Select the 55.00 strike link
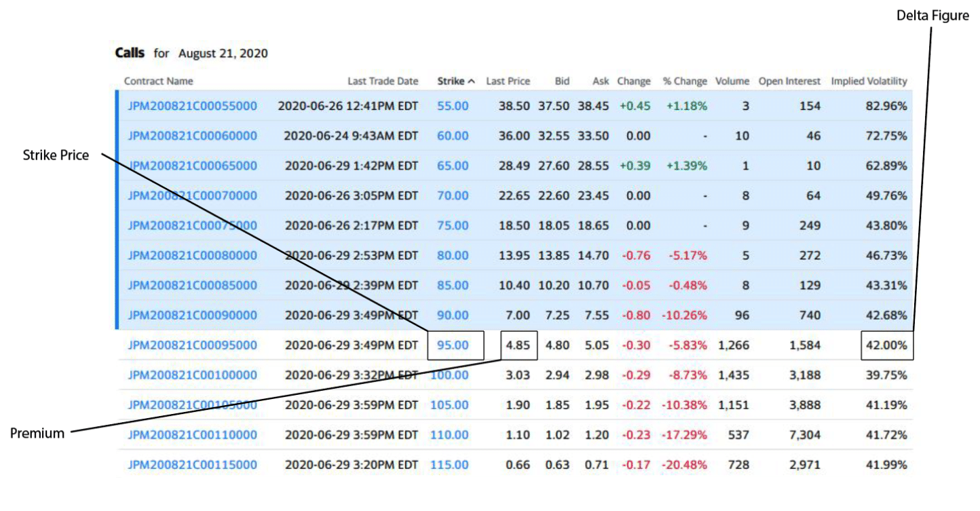980x511 pixels. coord(453,106)
